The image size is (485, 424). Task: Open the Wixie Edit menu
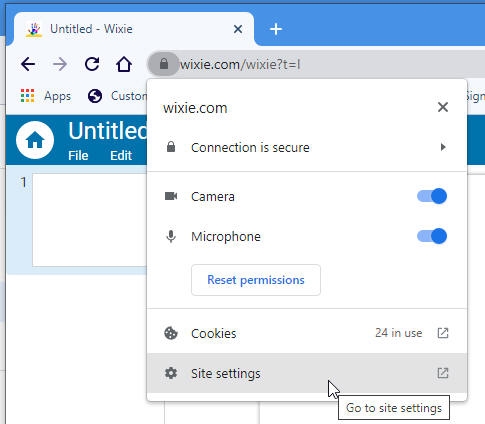[121, 155]
